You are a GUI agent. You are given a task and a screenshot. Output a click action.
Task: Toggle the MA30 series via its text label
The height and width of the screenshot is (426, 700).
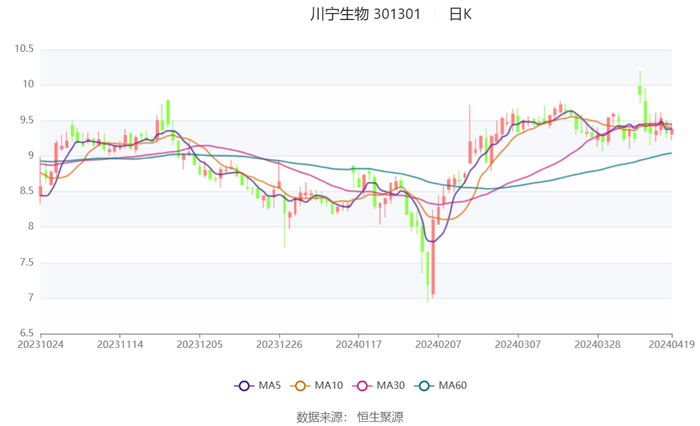pyautogui.click(x=392, y=386)
